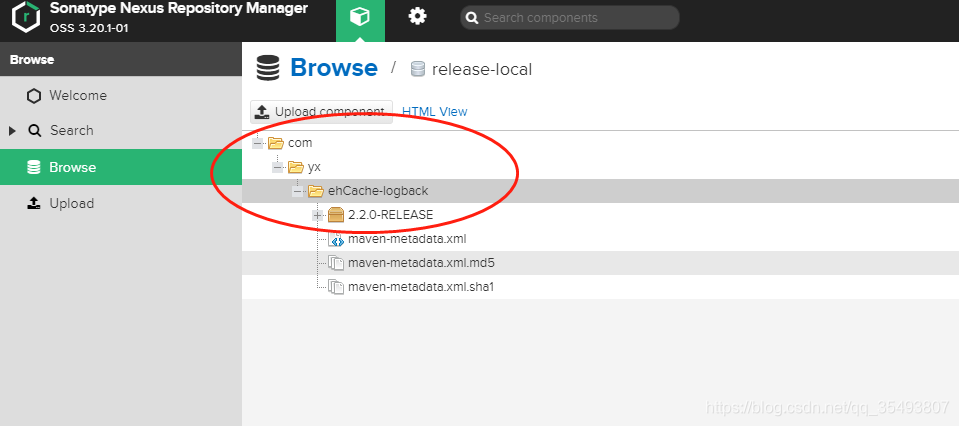Select maven-metadata.xml.sha1 file

coord(421,287)
